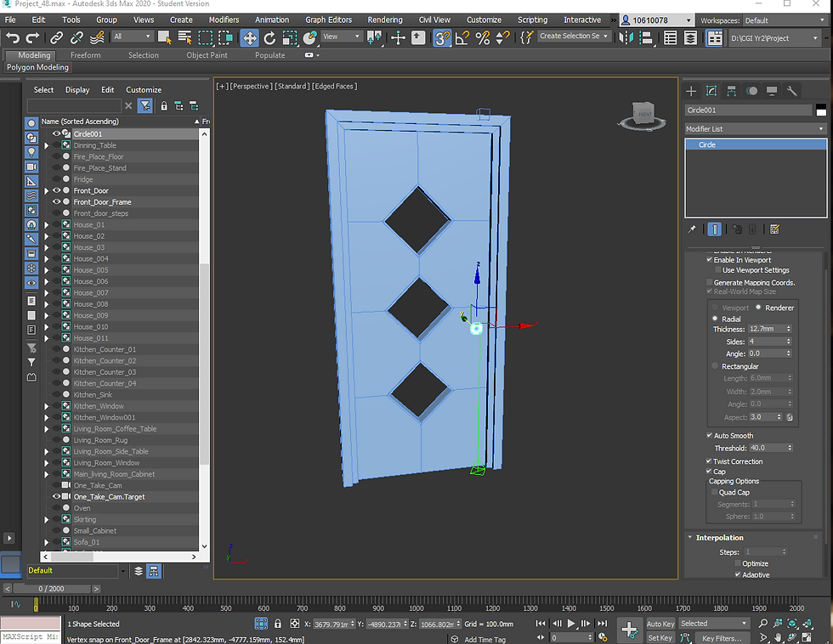Click the Set Key button
Screen dimensions: 833x644
[x=660, y=638]
